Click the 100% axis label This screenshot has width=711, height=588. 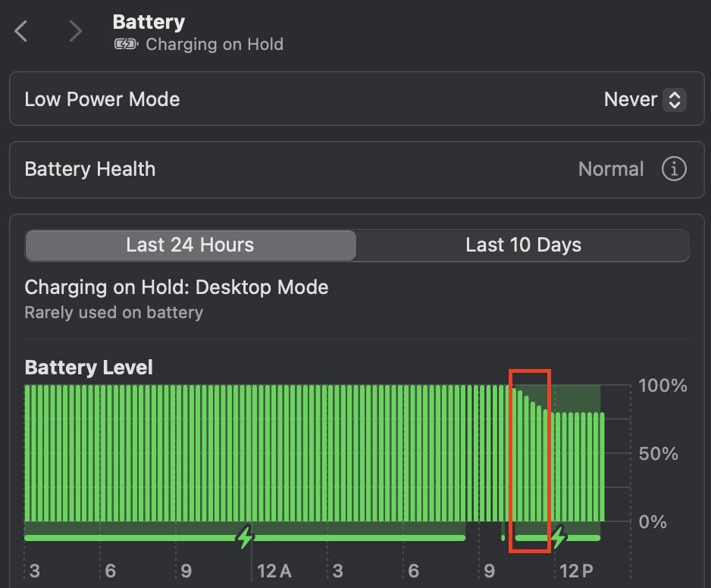point(662,386)
